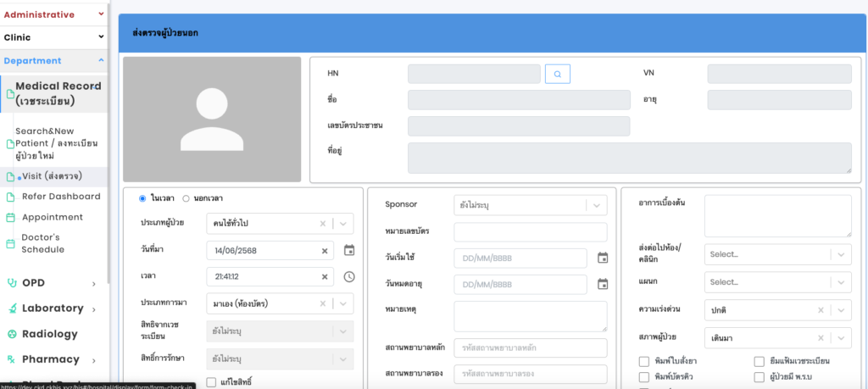Image resolution: width=868 pixels, height=389 pixels.
Task: Clear the วันที่มา date with X icon
Action: 325,251
